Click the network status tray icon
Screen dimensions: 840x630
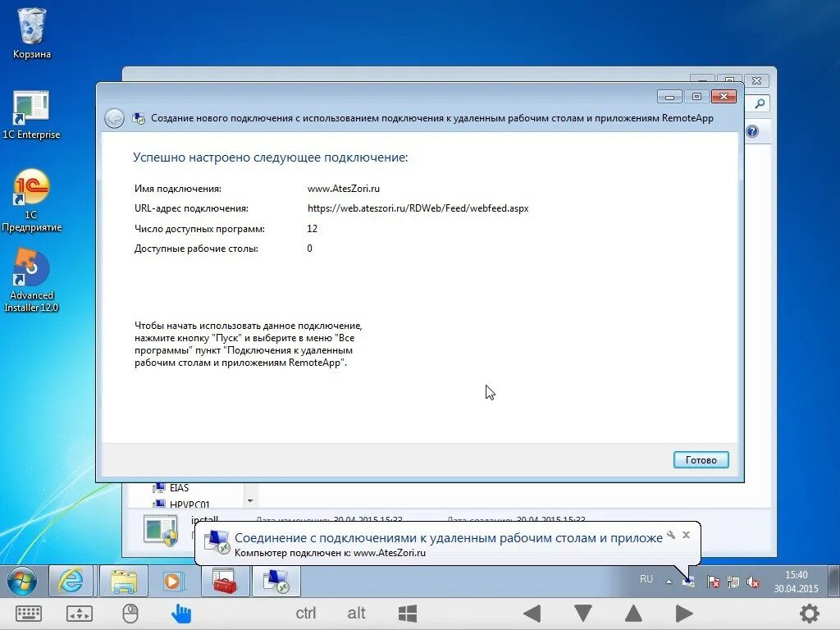(733, 582)
